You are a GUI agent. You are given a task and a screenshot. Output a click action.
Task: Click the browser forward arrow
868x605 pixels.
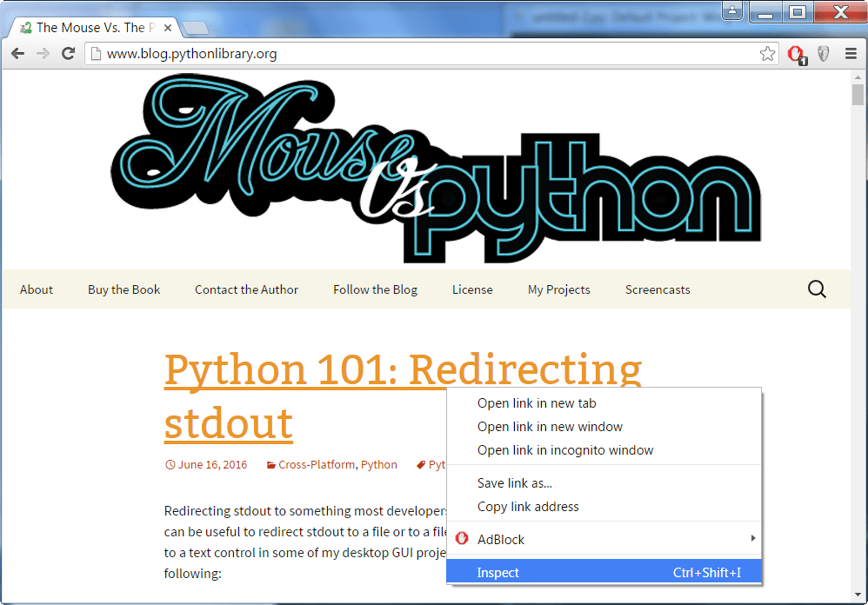pyautogui.click(x=43, y=53)
